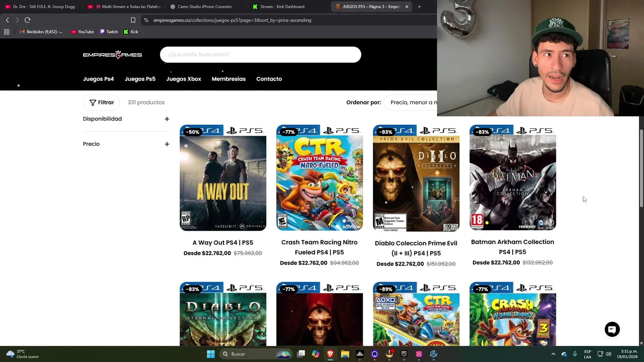Click the browser back arrow

click(x=7, y=20)
